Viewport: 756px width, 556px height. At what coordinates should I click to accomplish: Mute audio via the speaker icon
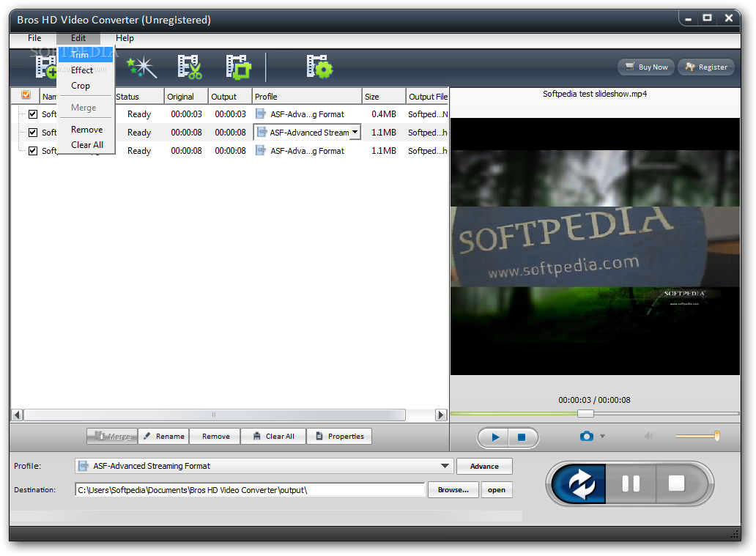(x=648, y=437)
